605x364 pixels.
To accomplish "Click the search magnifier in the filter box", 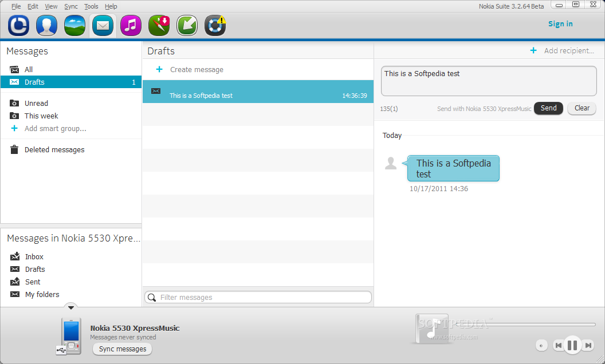I will tap(152, 297).
